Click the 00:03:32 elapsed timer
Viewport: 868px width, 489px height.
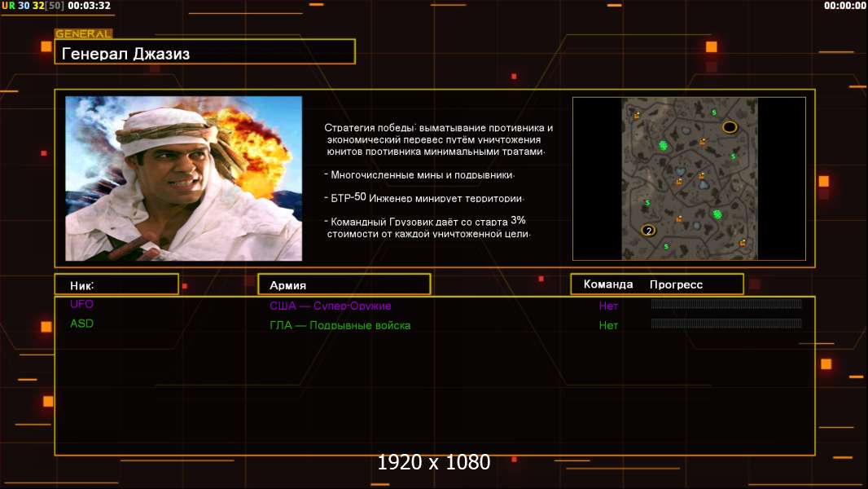pos(89,6)
